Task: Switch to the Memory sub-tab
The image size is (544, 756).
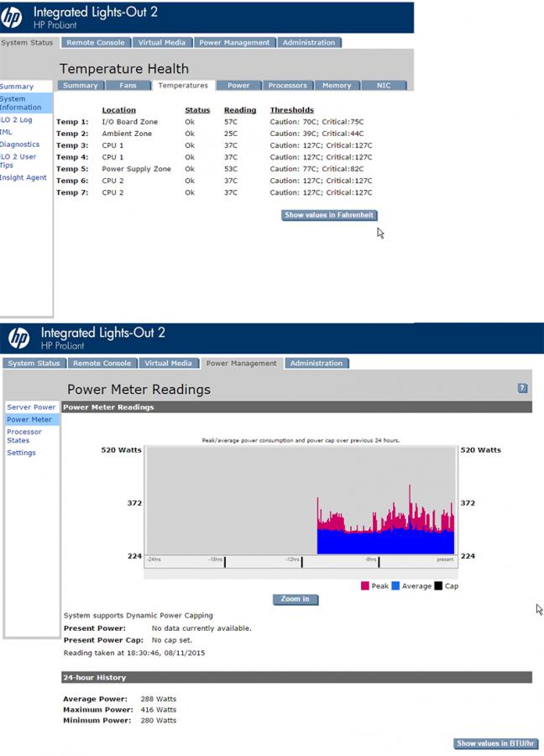Action: (x=337, y=86)
